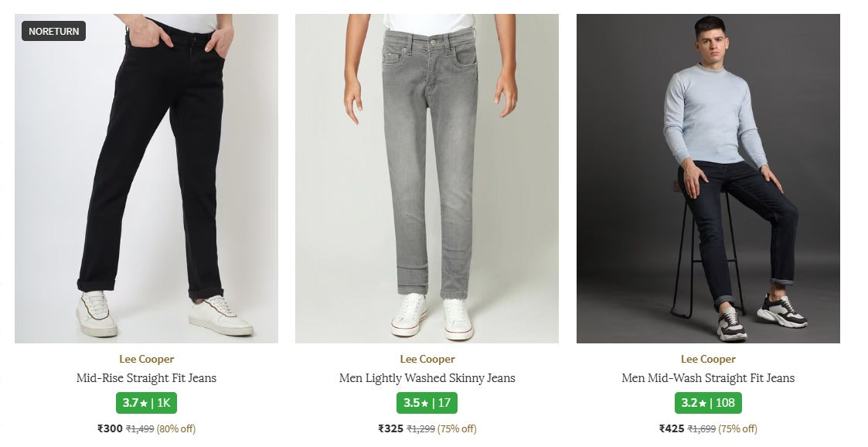
Task: Click Lee Cooper brand above Mid-Rise Jeans
Action: (146, 359)
